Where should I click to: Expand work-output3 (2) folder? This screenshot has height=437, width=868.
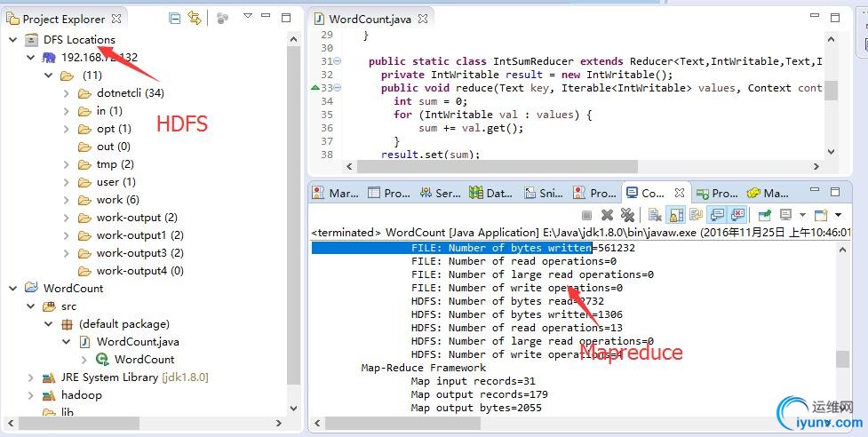click(x=67, y=253)
